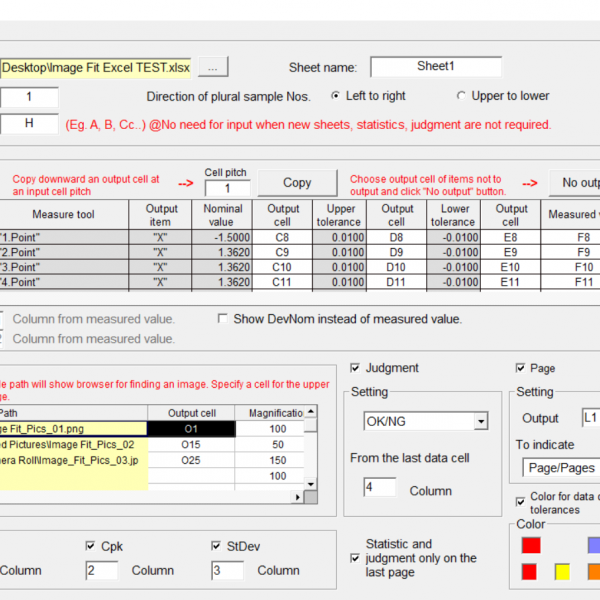Click the Copy button

click(297, 183)
